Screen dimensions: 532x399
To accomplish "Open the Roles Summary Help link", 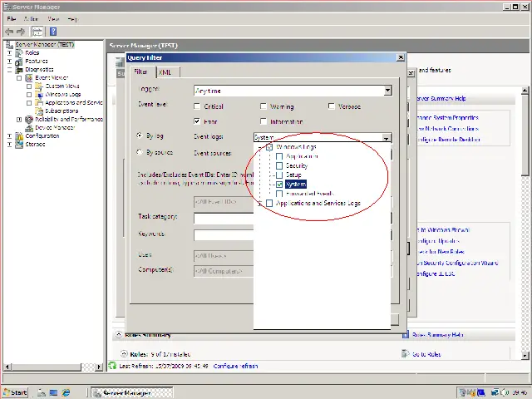I will click(x=438, y=335).
